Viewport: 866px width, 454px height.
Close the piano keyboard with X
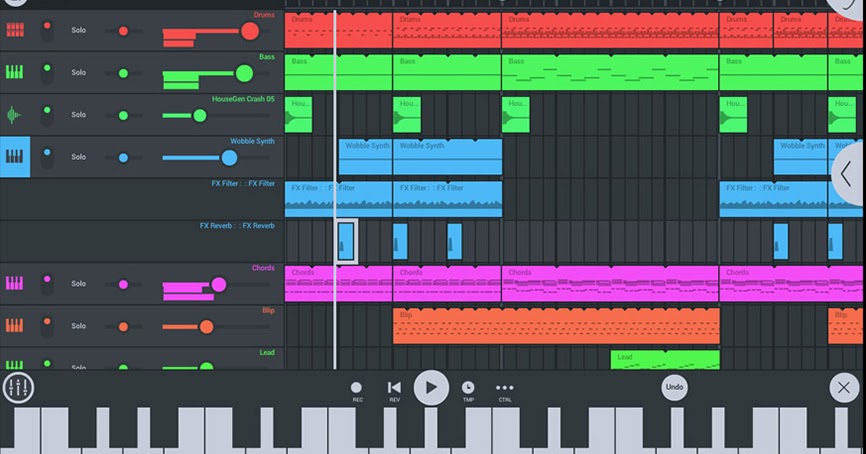coord(844,388)
